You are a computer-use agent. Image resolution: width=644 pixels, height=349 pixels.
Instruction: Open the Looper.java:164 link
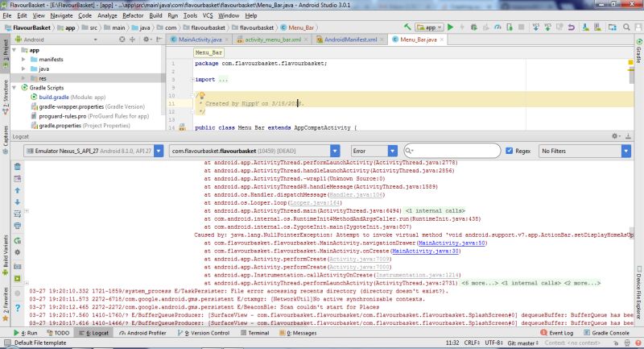coord(315,202)
